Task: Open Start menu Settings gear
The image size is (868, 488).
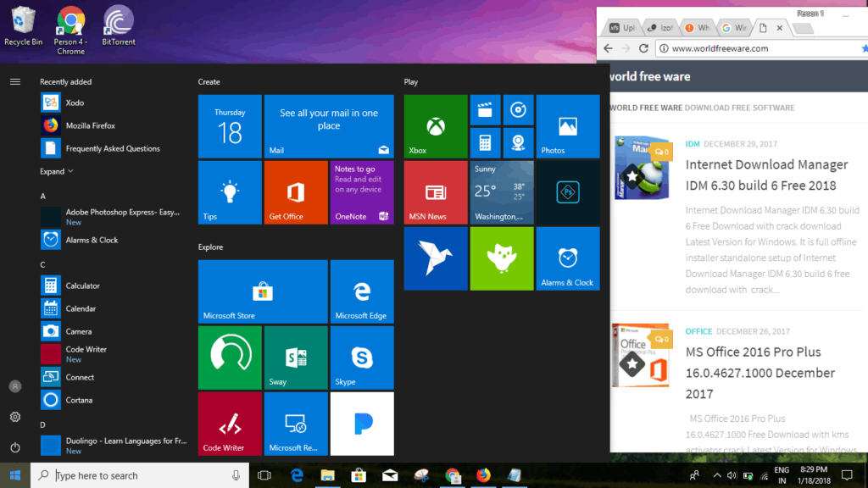Action: pyautogui.click(x=15, y=417)
